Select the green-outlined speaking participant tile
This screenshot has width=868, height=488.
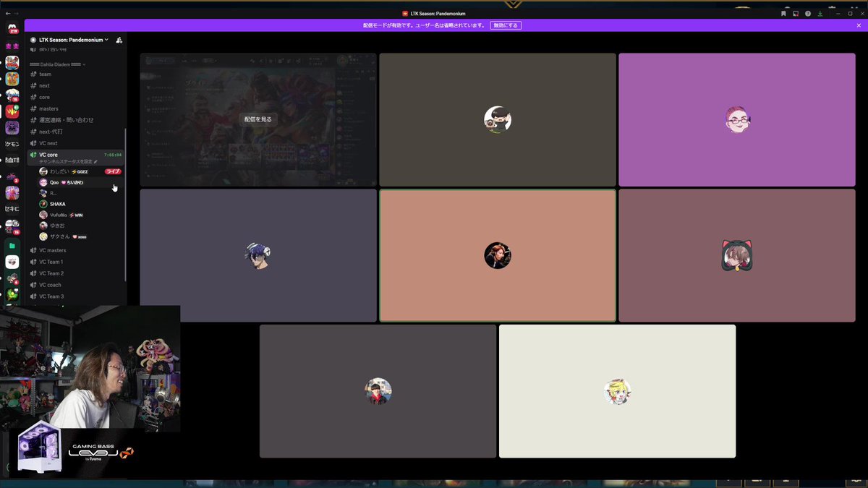(498, 255)
